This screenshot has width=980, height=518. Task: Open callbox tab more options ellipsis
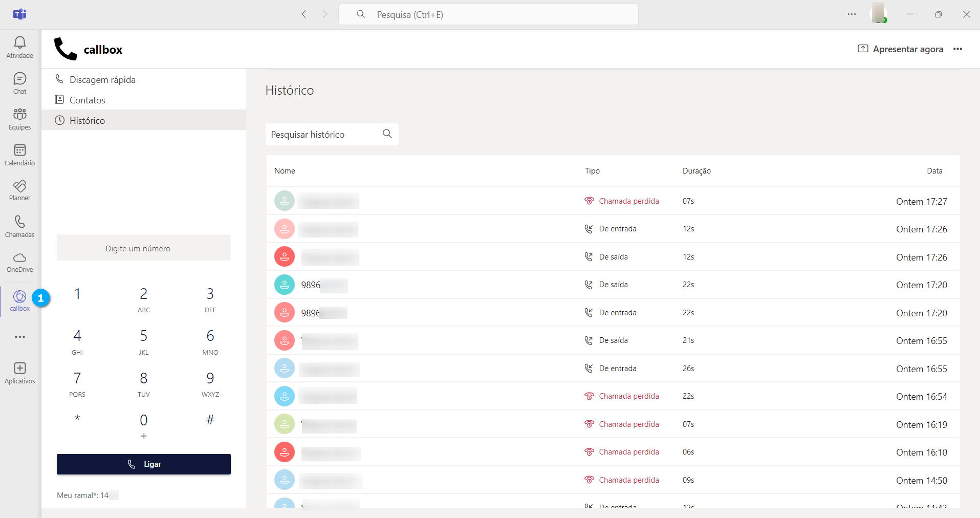(x=957, y=49)
